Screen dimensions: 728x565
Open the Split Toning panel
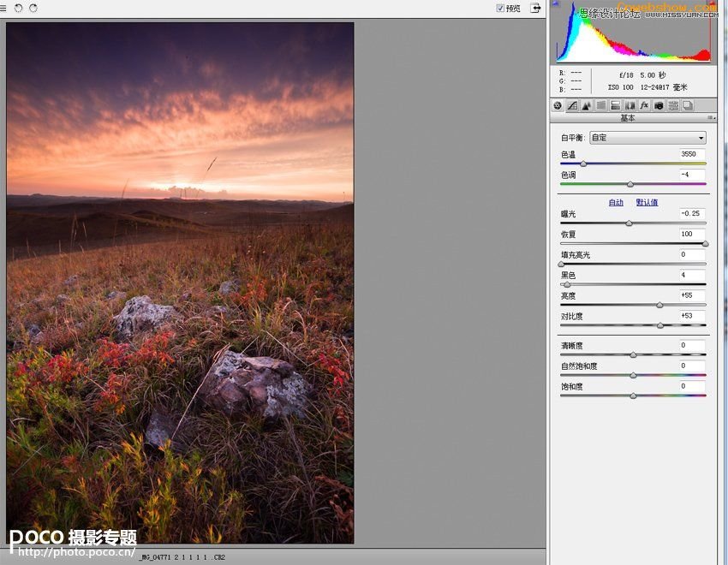coord(616,106)
